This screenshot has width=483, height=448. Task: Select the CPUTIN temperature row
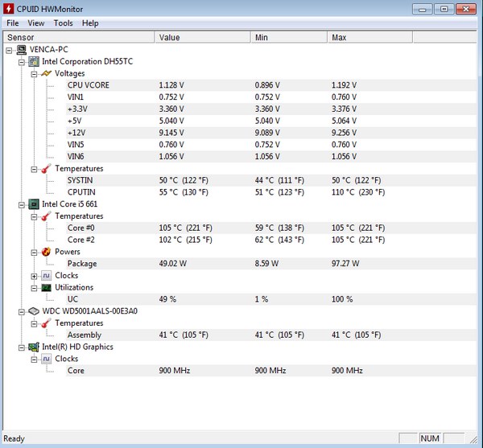271,192
